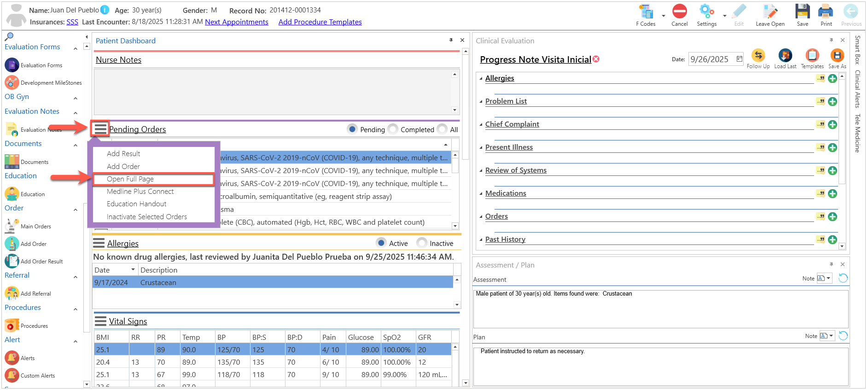Screen dimensions: 868x390
Task: Click the Save As icon
Action: [837, 55]
